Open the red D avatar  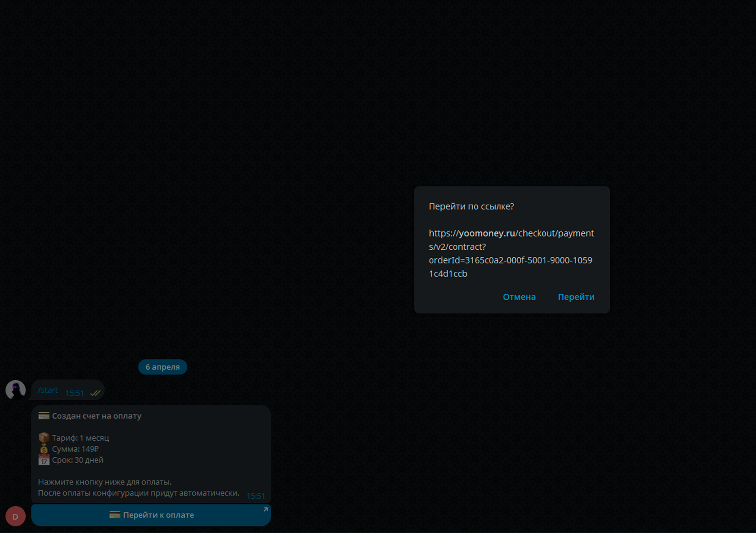(15, 516)
